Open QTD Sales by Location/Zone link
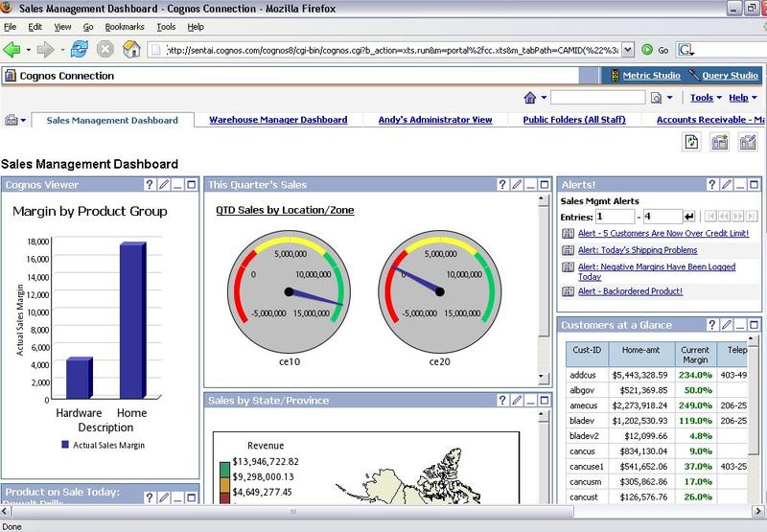 click(285, 210)
